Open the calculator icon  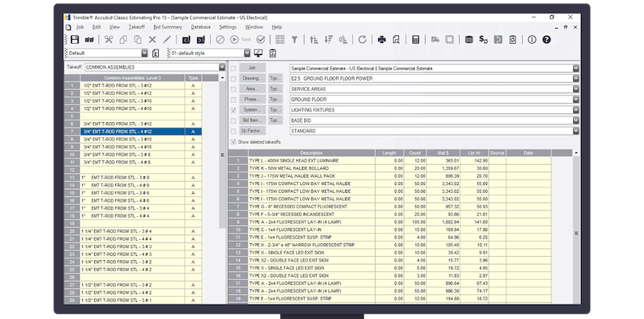pos(416,39)
